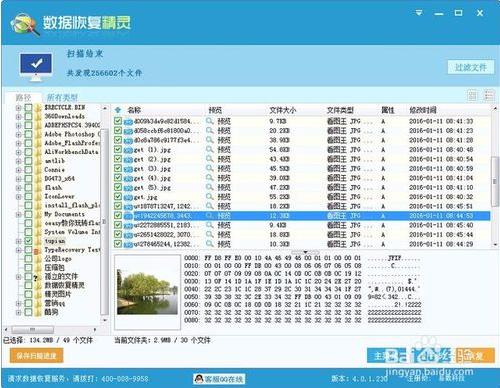Click the question-mark folder icon of 孤立的文件
This screenshot has height=388, width=500.
[x=38, y=277]
